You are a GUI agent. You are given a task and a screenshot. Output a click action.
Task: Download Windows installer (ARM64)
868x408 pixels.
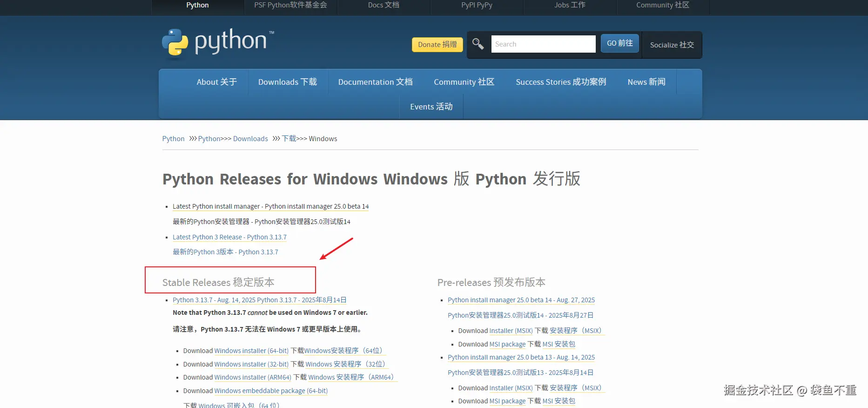click(253, 377)
